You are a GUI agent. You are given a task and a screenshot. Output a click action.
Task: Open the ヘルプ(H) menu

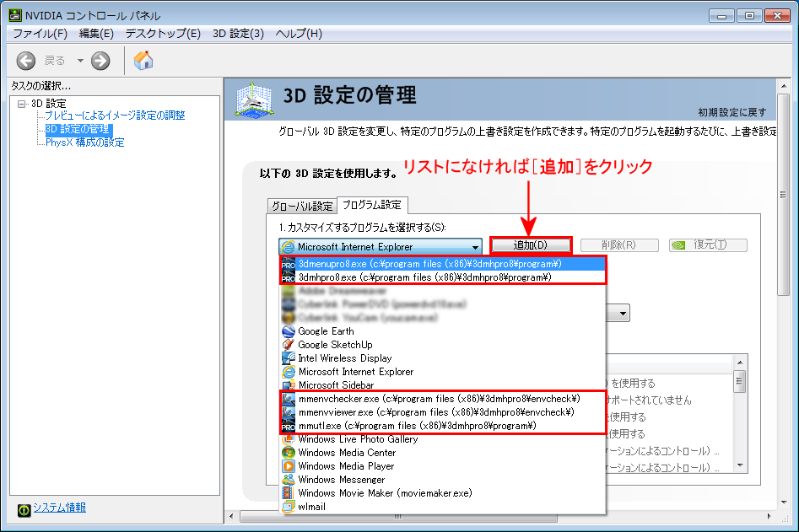299,34
